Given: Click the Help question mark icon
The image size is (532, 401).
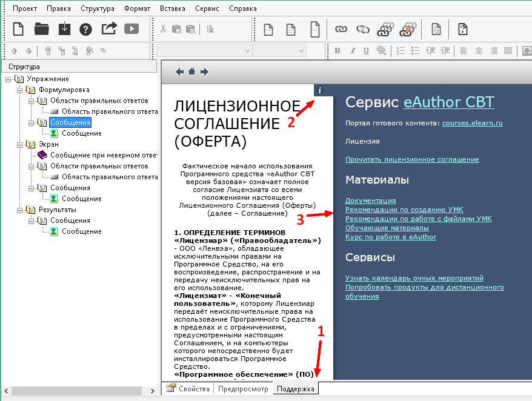Looking at the screenshot, I should pos(85,28).
